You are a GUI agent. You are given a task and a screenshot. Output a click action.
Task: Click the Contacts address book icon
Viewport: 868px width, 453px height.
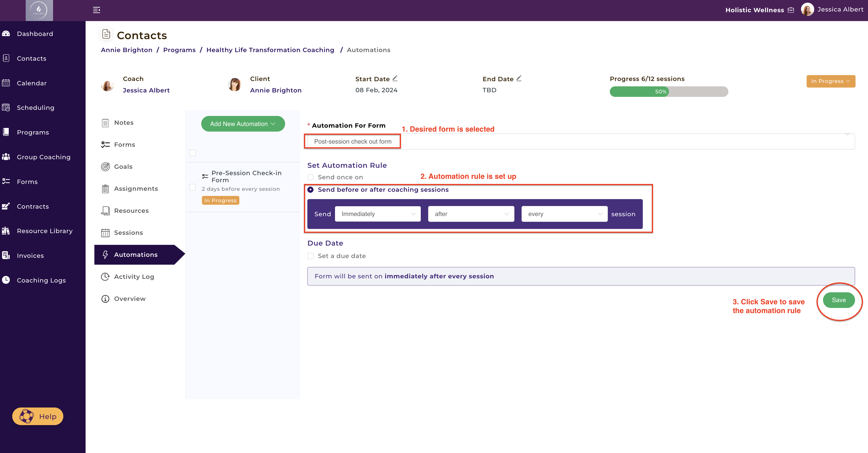6,58
